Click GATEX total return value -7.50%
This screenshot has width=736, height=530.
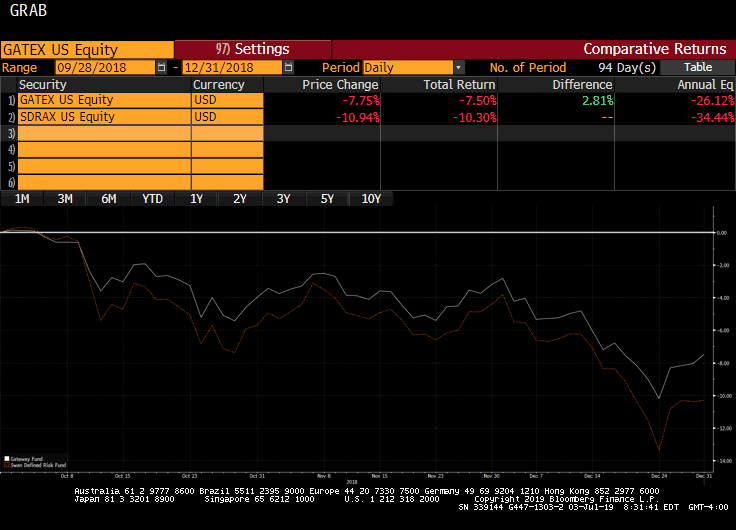(477, 100)
